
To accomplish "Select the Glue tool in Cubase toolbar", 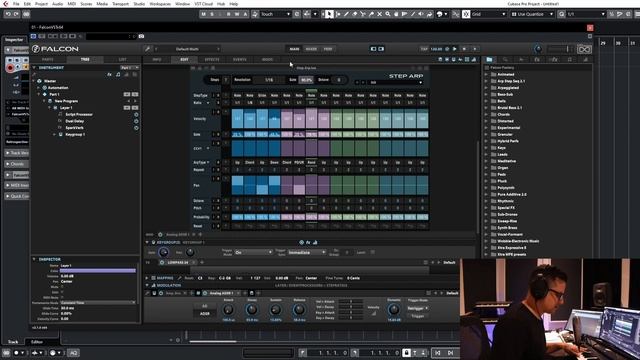I will [371, 14].
